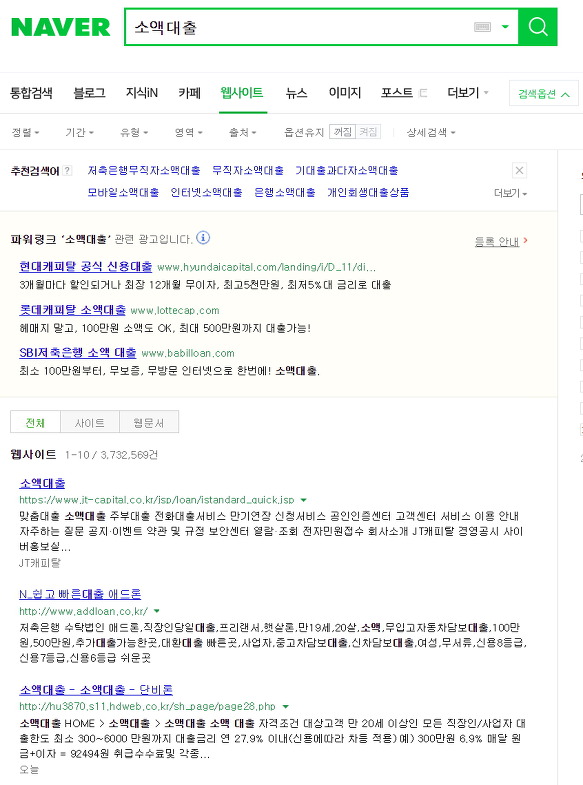Select the 사이트 result filter tab
The height and width of the screenshot is (785, 583).
click(x=90, y=423)
